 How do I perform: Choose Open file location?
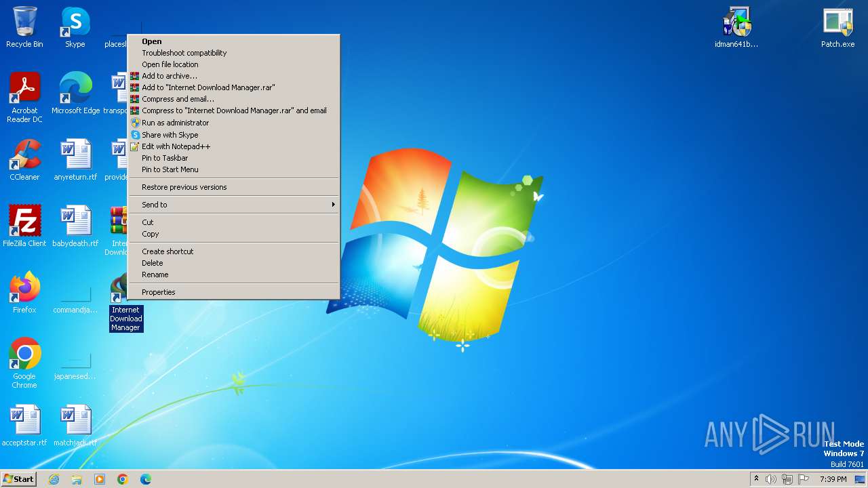(x=233, y=64)
